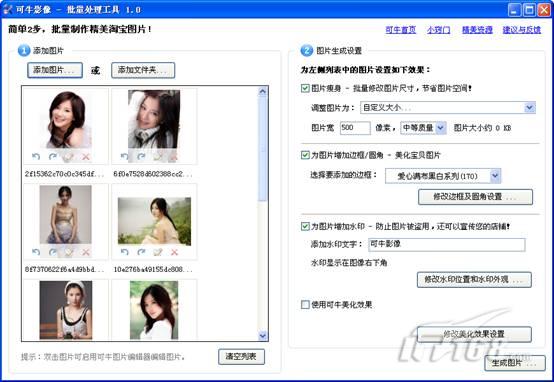Image resolution: width=554 pixels, height=382 pixels.
Task: Click the 水印显示在图像右下角 text
Action: 349,263
